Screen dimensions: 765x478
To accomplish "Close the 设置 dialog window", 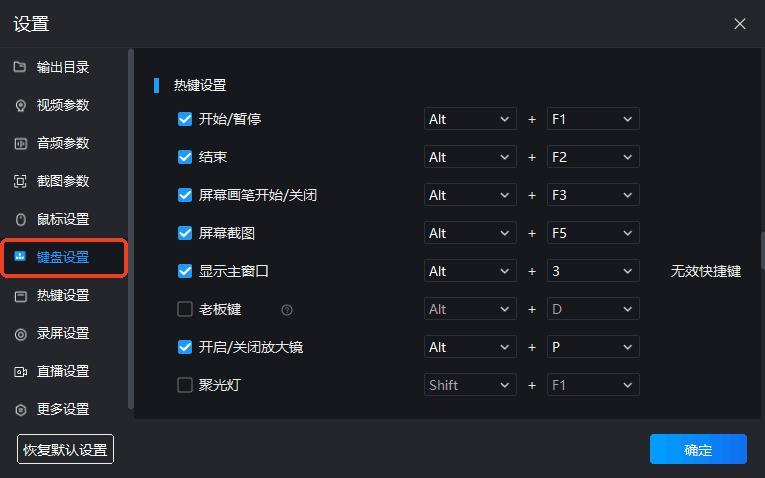I will coord(740,23).
